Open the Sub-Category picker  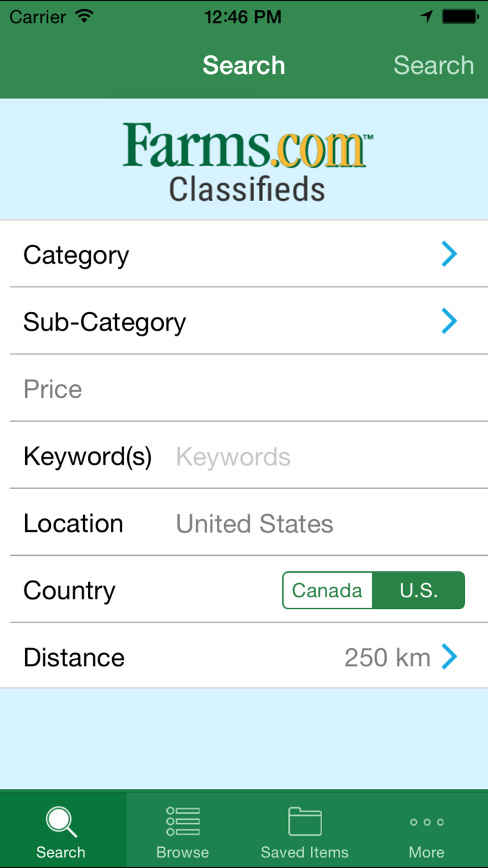244,321
